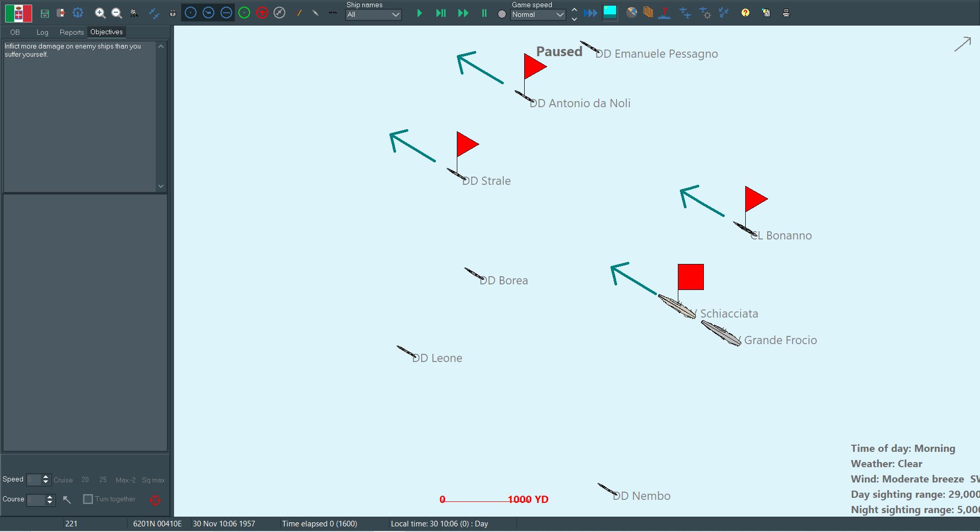Viewport: 980px width, 532px height.
Task: Switch to the Log tab
Action: (42, 32)
